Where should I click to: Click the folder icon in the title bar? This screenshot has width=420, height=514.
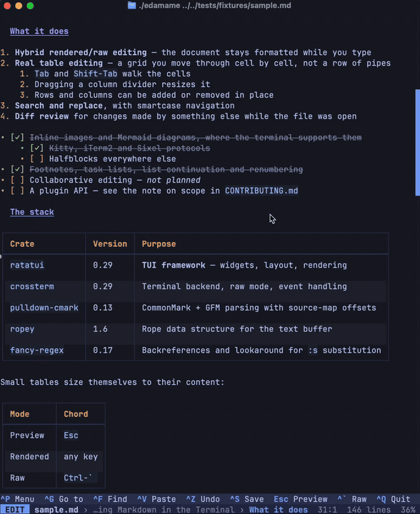(132, 5)
